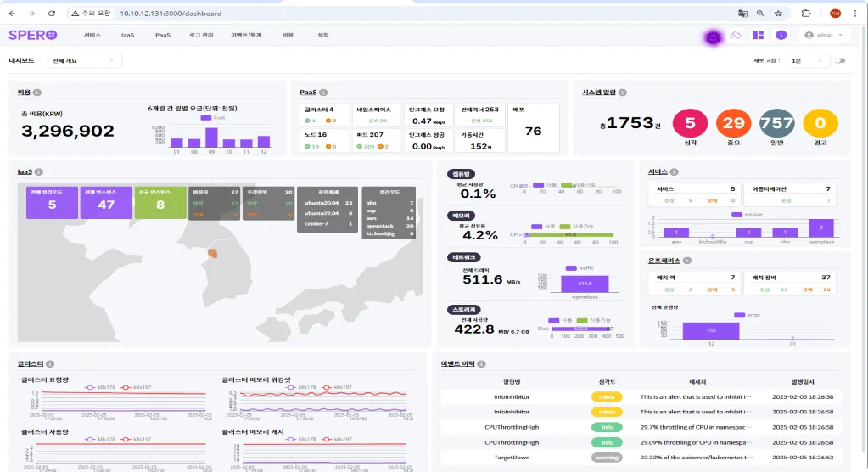Click the Disk storage usage bar

click(x=582, y=329)
